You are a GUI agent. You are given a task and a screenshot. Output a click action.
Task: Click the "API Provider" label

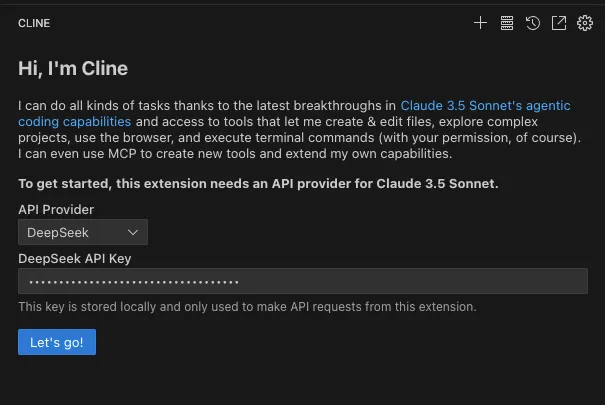click(x=56, y=209)
